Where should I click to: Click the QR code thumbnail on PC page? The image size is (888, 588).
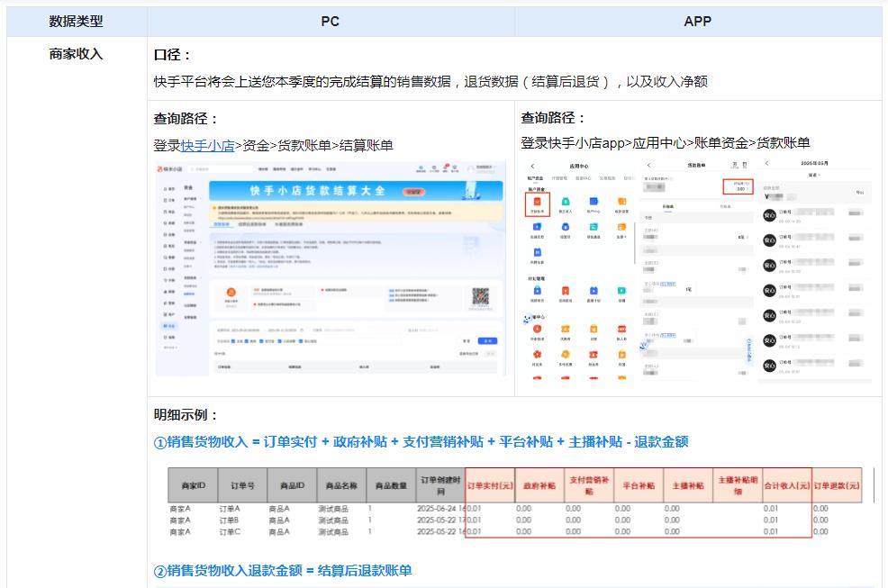[479, 296]
